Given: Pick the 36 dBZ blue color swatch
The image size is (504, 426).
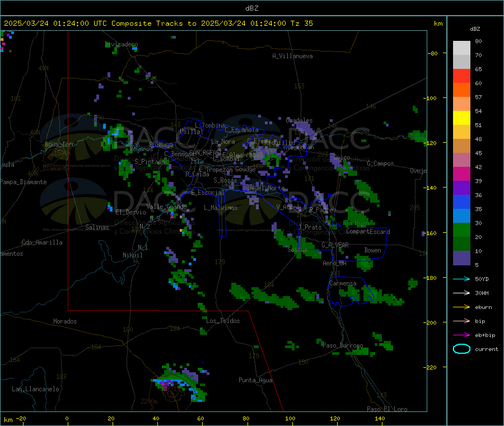Looking at the screenshot, I should [461, 202].
